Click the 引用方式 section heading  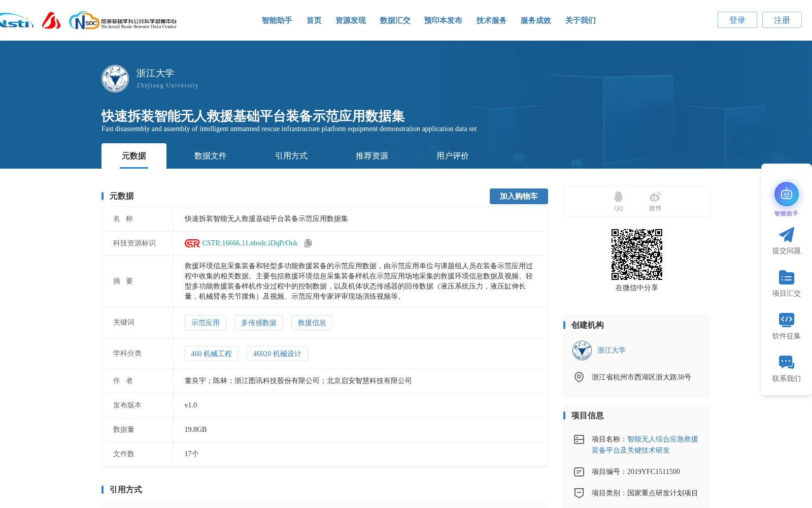coord(126,490)
